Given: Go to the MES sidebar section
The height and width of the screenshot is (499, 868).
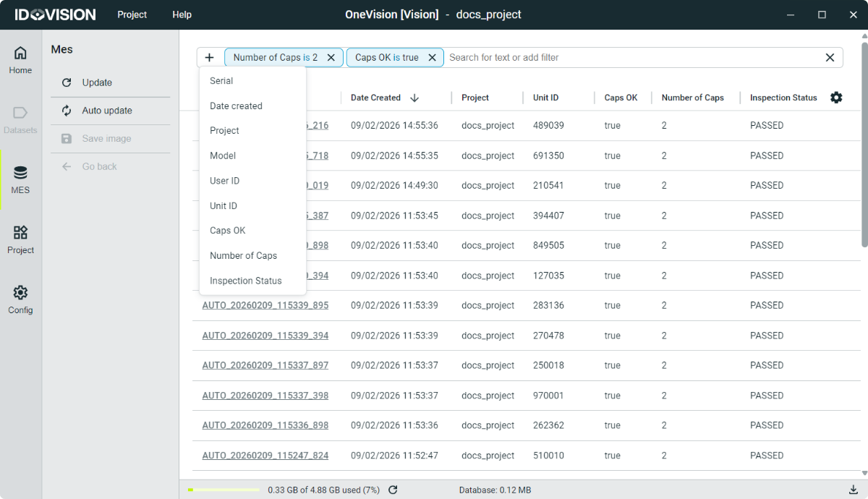Looking at the screenshot, I should pos(20,180).
